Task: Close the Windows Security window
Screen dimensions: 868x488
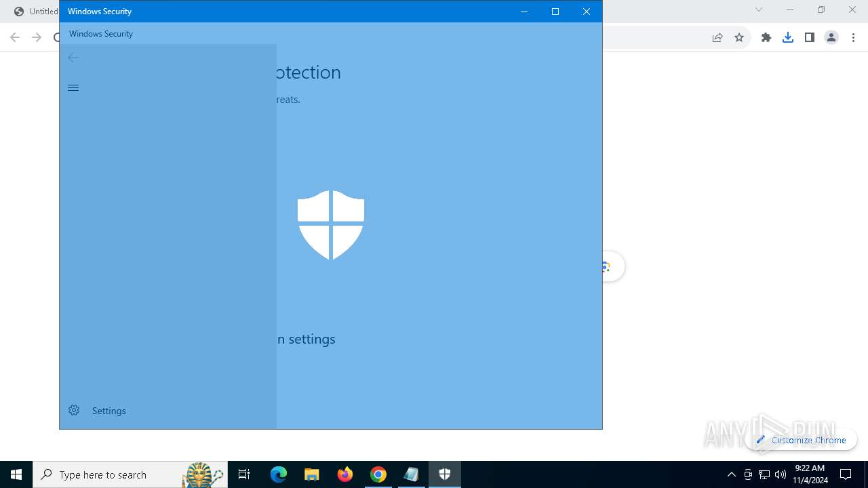Action: pyautogui.click(x=587, y=12)
